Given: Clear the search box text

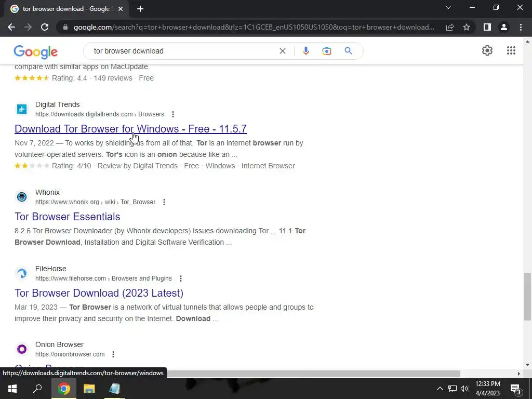Looking at the screenshot, I should point(282,51).
